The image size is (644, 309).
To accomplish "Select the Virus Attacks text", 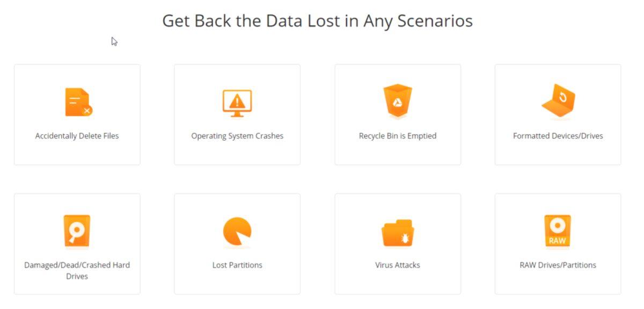I will tap(398, 265).
